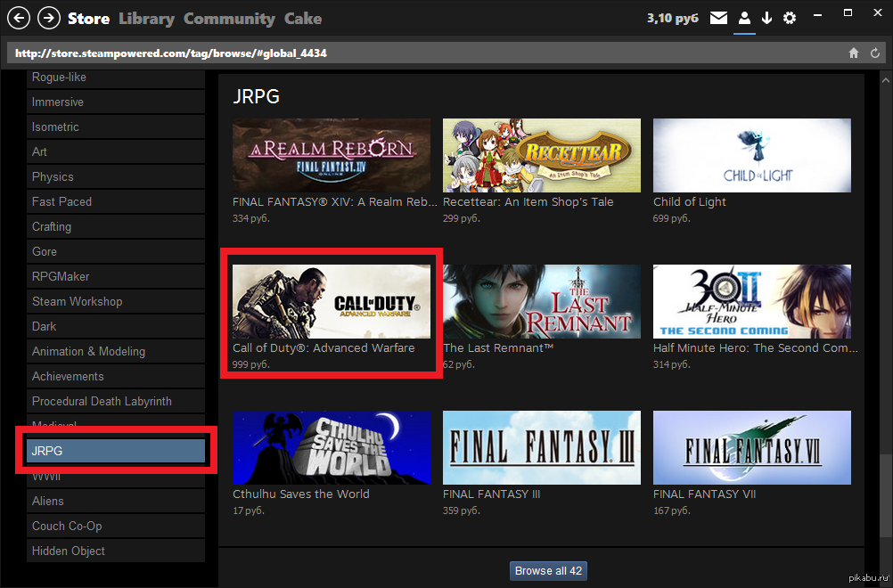This screenshot has height=588, width=893.
Task: Open the Child of Light game image
Action: 751,155
